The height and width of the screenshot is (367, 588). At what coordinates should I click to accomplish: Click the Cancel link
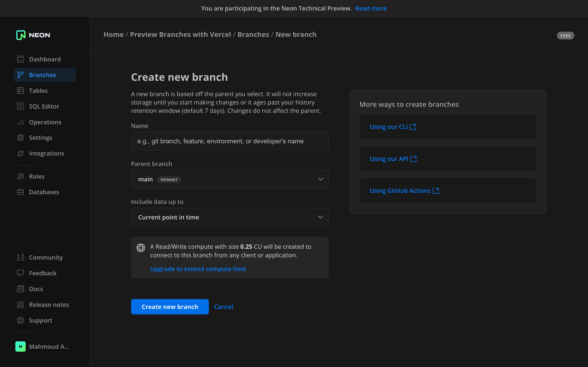223,307
